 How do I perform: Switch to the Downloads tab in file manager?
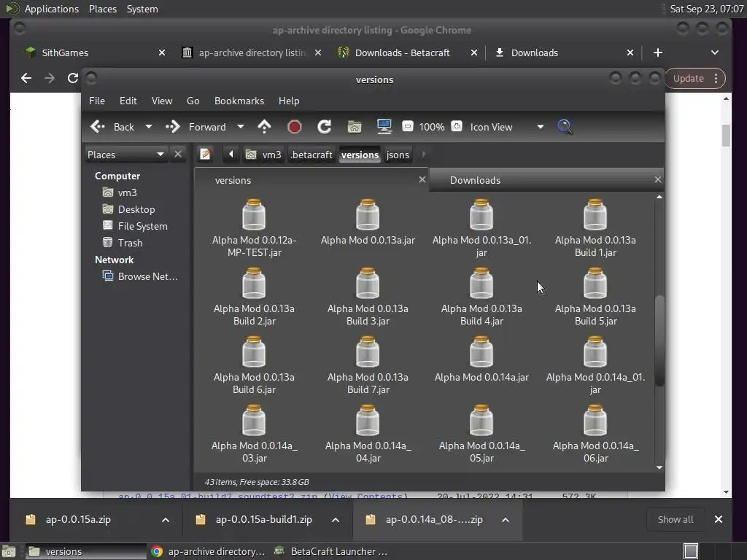click(475, 180)
